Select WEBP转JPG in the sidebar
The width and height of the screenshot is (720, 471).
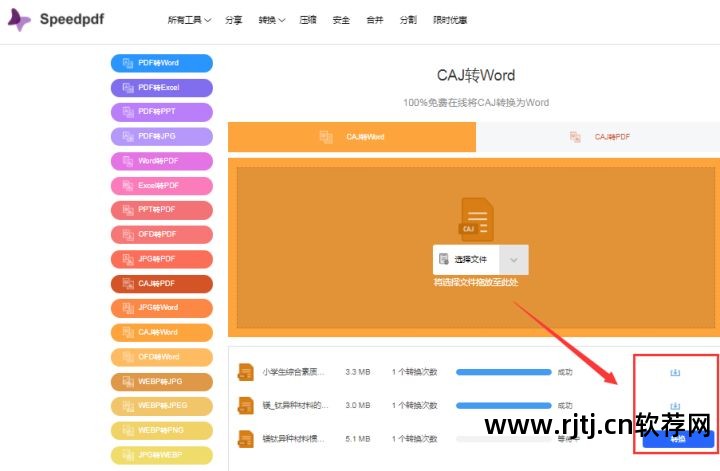pyautogui.click(x=162, y=381)
